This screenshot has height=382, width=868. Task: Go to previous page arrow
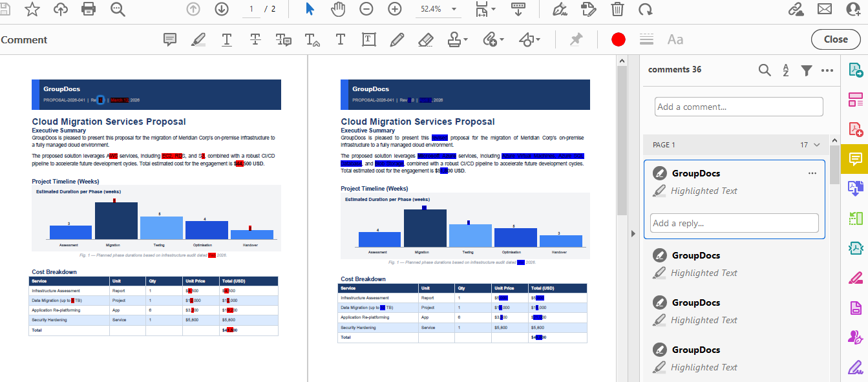(193, 9)
